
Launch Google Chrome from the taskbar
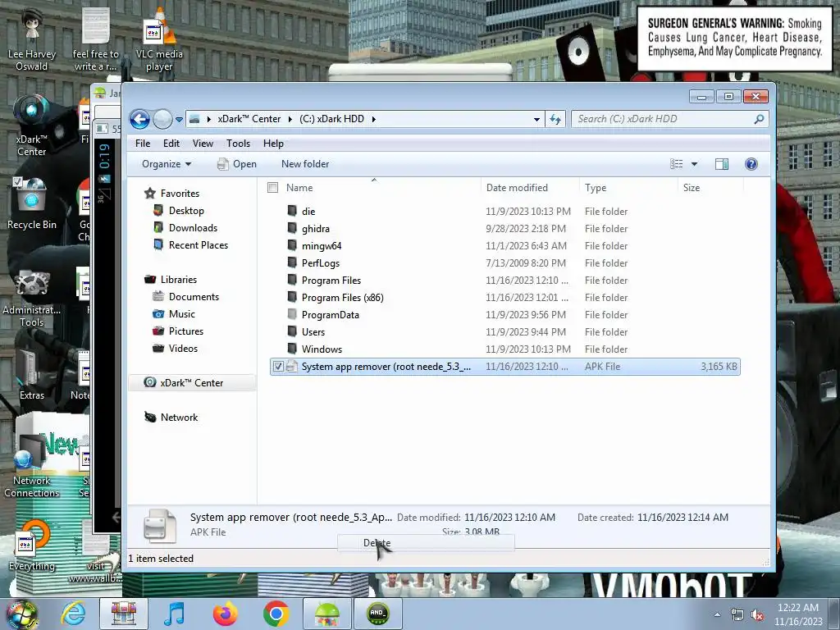click(x=276, y=614)
